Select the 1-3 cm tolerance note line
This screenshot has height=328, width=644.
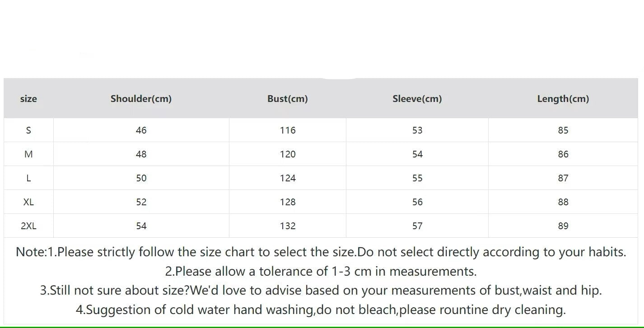321,272
